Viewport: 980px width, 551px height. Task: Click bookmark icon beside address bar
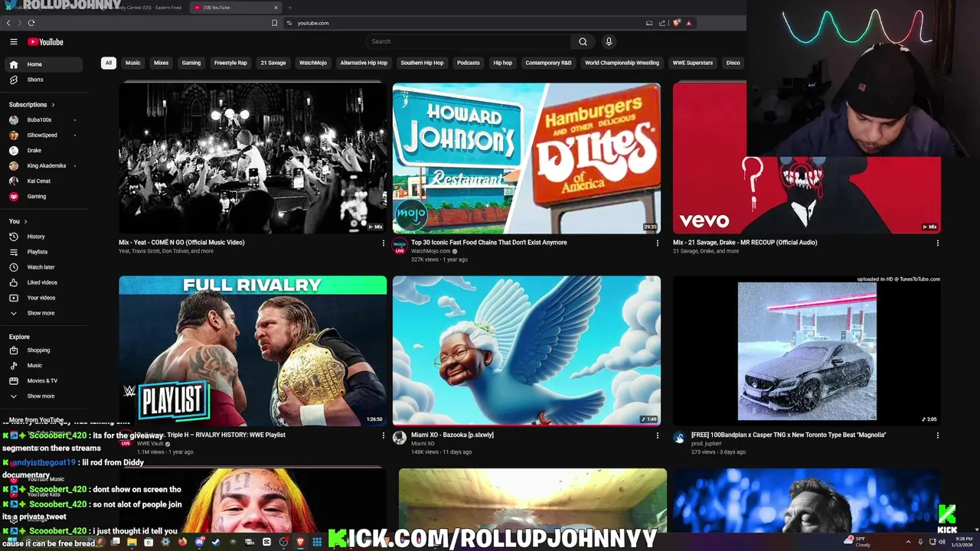[274, 23]
